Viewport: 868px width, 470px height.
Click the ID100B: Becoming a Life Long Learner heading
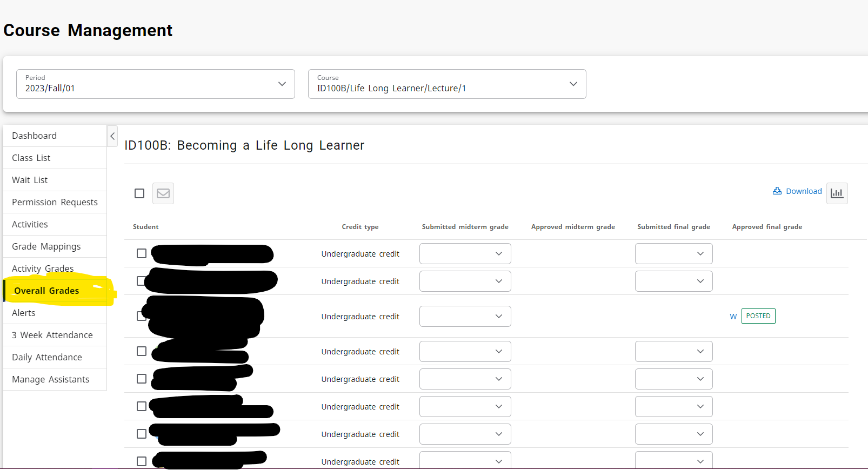tap(244, 145)
